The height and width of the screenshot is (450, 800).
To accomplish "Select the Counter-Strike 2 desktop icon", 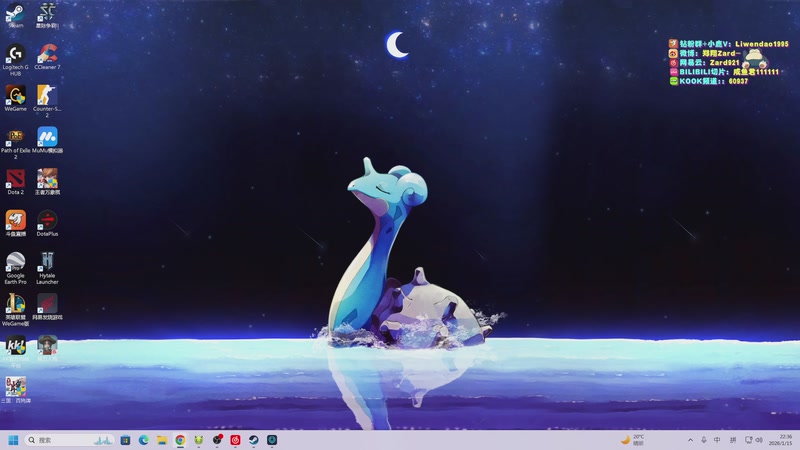I will coord(47,101).
